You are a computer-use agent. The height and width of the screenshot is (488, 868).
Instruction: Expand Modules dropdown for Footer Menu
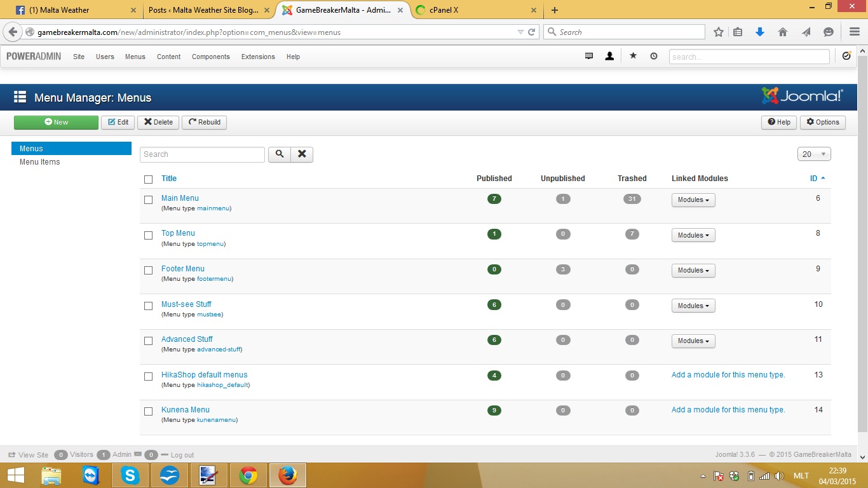(x=693, y=271)
